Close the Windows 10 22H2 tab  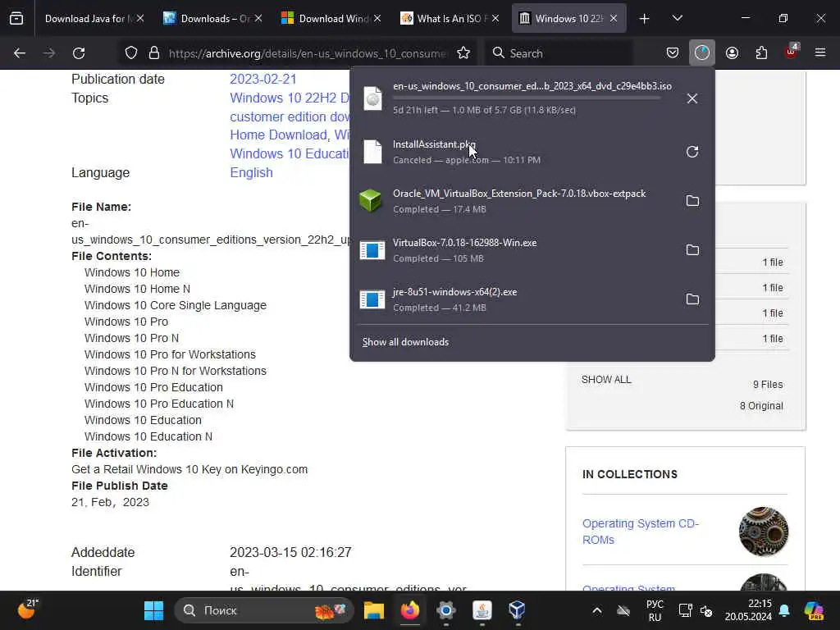(614, 19)
